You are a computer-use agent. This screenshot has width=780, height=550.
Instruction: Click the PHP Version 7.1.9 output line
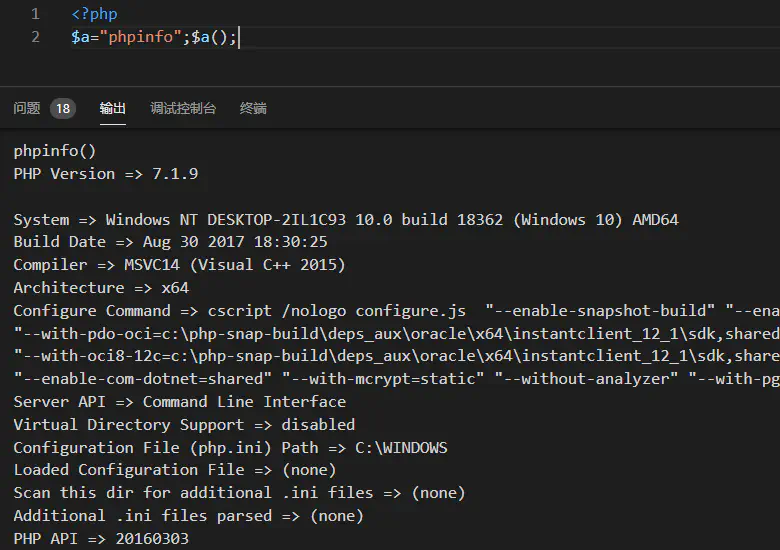105,174
